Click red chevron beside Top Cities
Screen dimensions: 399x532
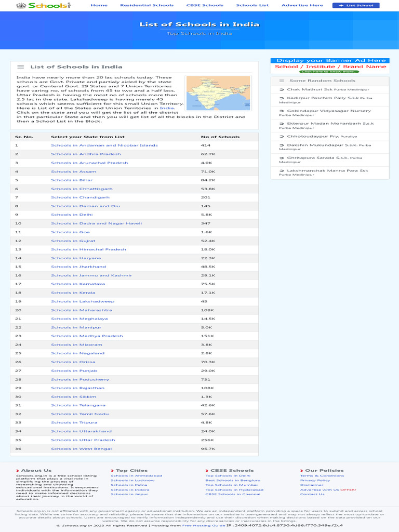click(x=112, y=471)
